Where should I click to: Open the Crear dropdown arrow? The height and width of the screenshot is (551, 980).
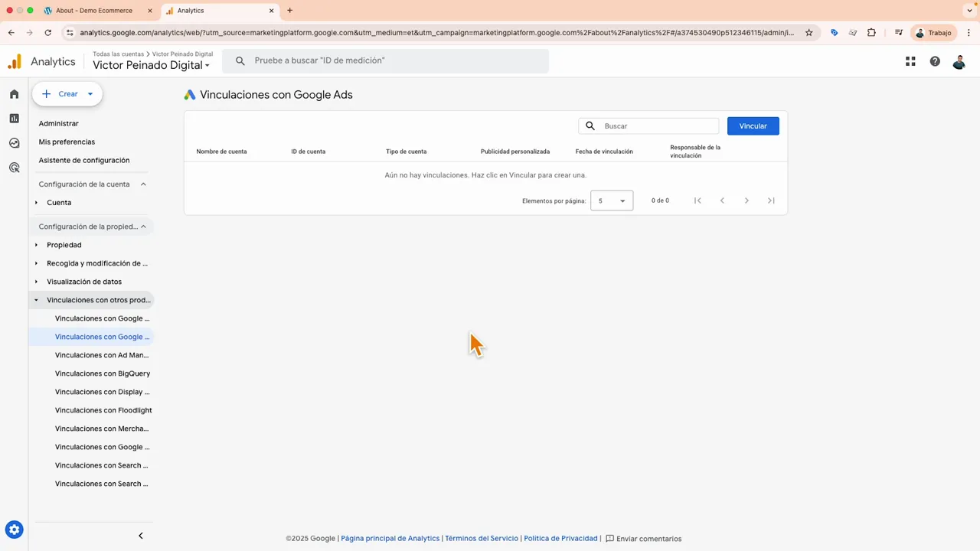click(90, 93)
